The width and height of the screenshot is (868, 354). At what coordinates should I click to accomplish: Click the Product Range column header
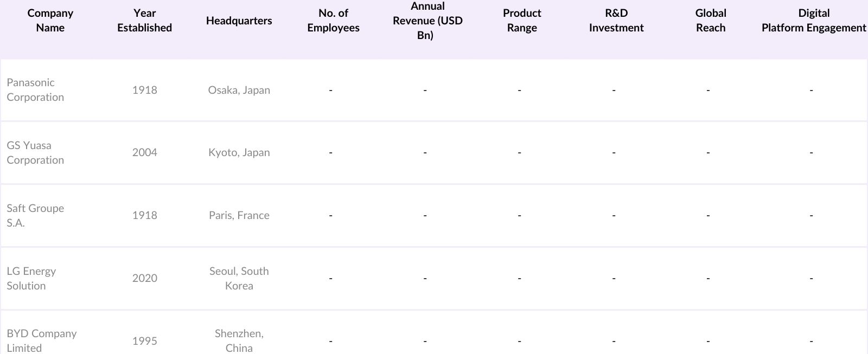click(522, 21)
